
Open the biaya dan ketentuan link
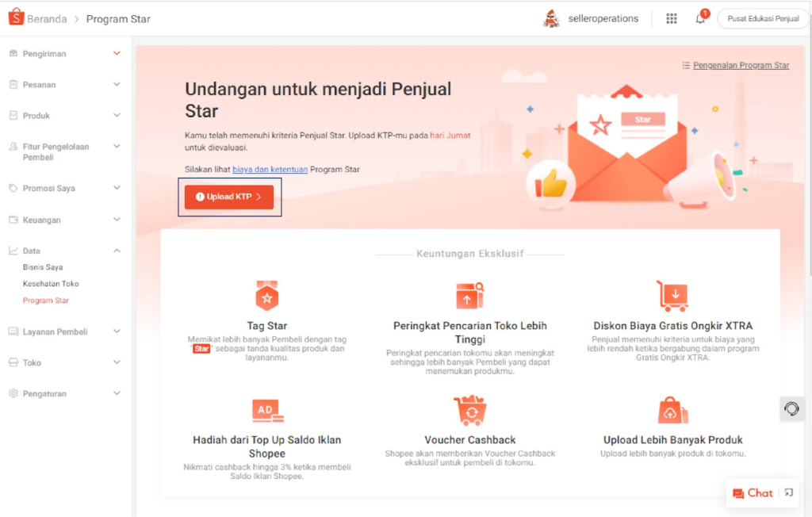coord(270,170)
